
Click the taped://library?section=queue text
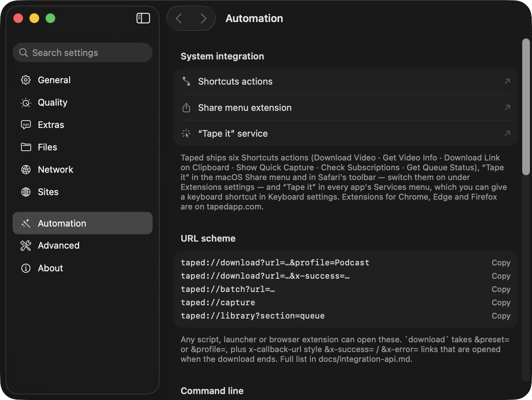click(253, 316)
